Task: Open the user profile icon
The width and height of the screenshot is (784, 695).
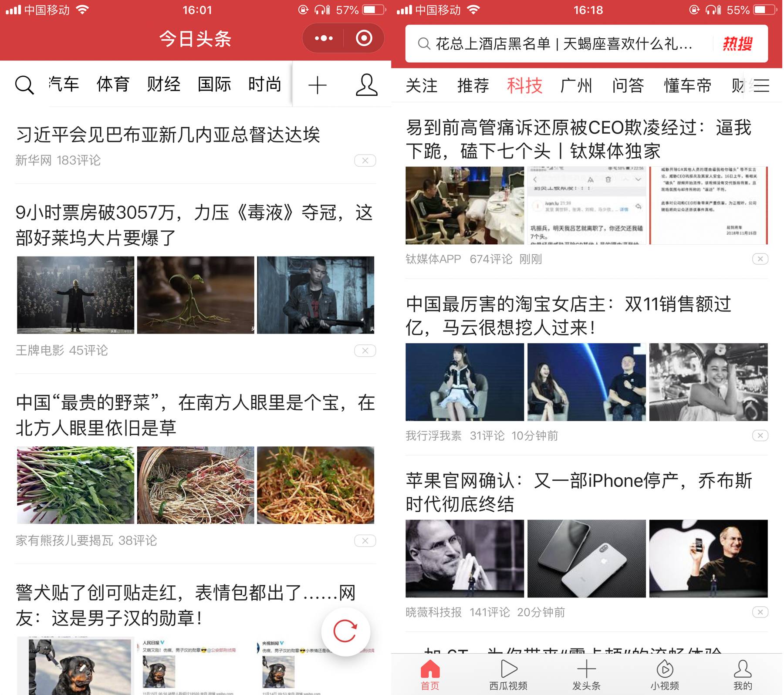Action: click(x=367, y=85)
